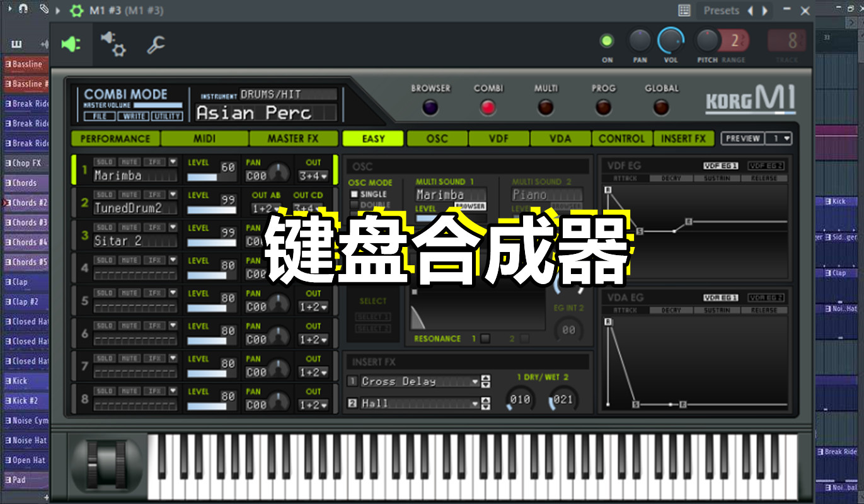
Task: Open the plugin options gear menu
Action: click(x=76, y=11)
